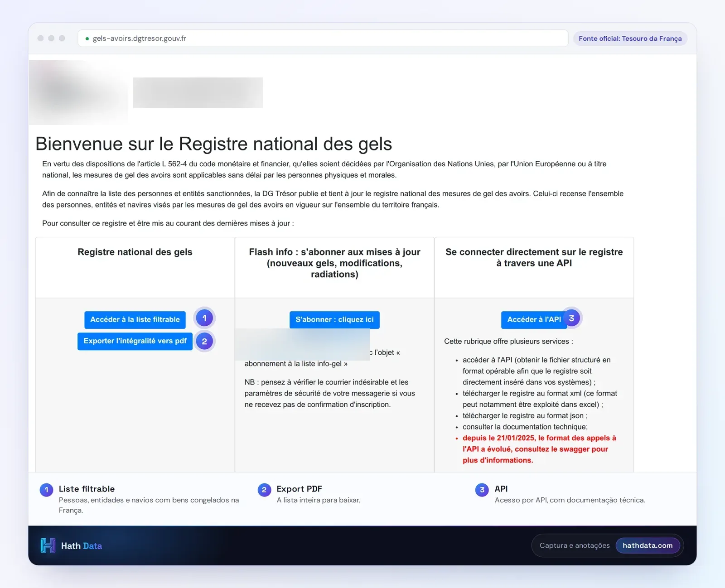Open the 'Accéder à l'API' button
725x588 pixels.
click(x=534, y=319)
